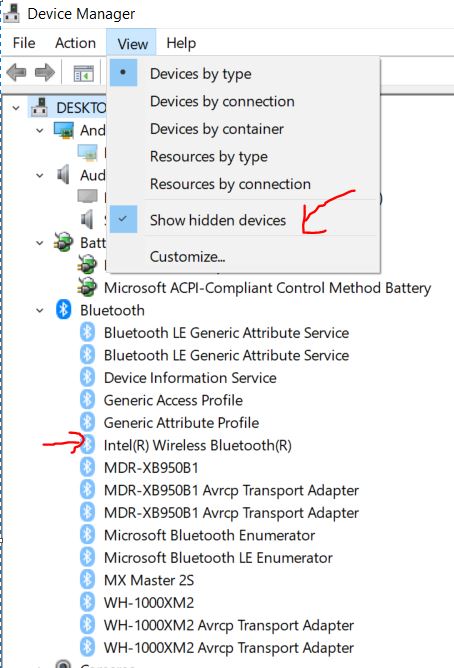Click the Forward arrow toolbar icon
The width and height of the screenshot is (454, 668).
[x=44, y=72]
